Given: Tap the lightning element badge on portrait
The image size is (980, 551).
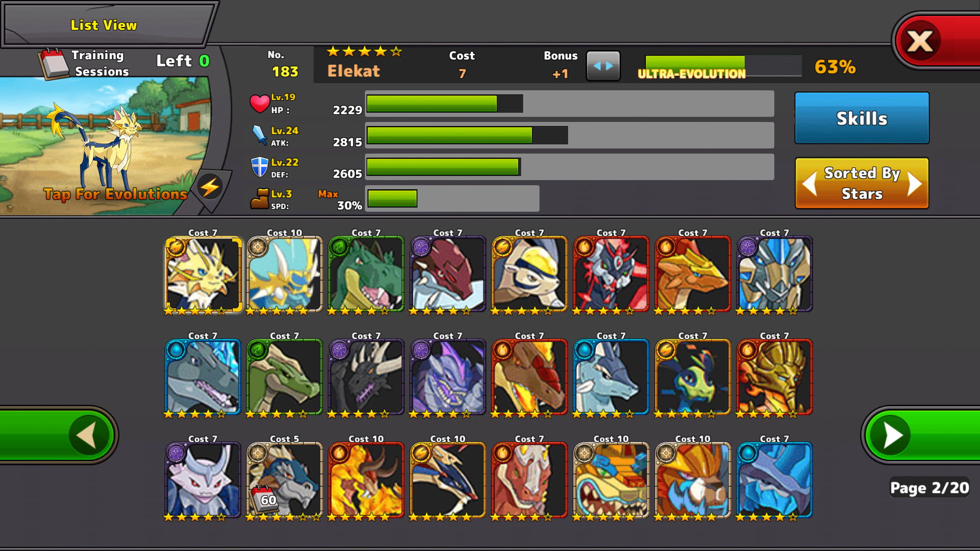Looking at the screenshot, I should coord(210,187).
